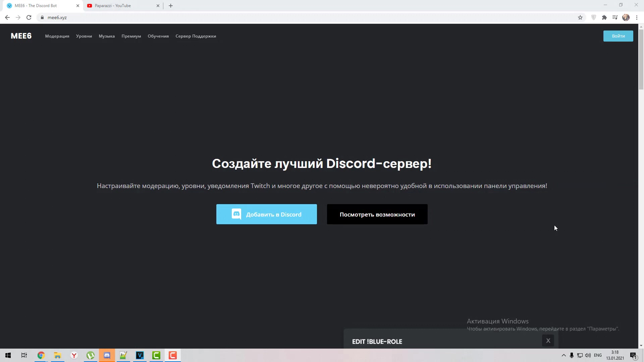Screen dimensions: 644x362
Task: Open the clock showing 3:18
Action: coord(615,355)
